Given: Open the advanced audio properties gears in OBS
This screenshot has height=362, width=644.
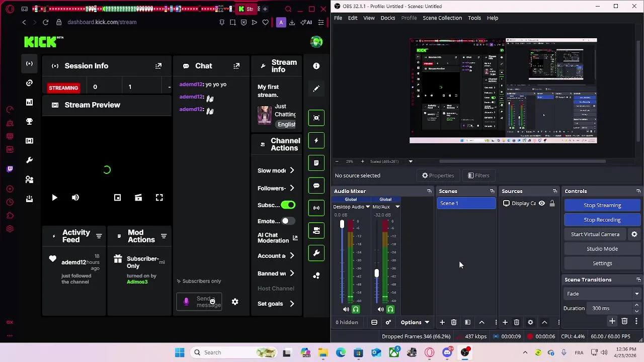Looking at the screenshot, I should click(388, 322).
